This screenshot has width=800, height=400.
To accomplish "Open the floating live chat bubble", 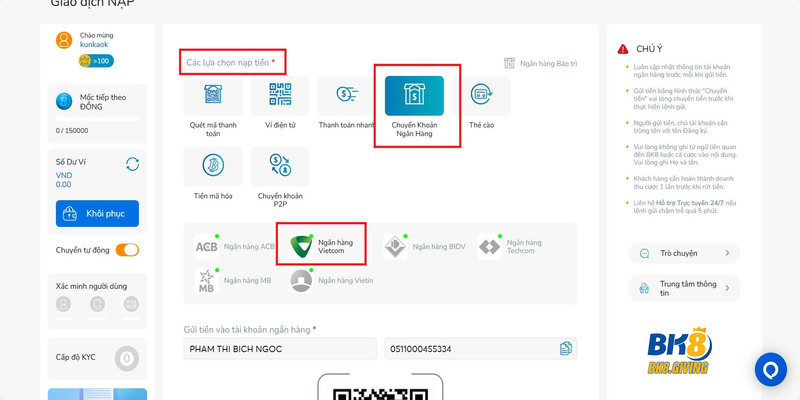I will 771,369.
